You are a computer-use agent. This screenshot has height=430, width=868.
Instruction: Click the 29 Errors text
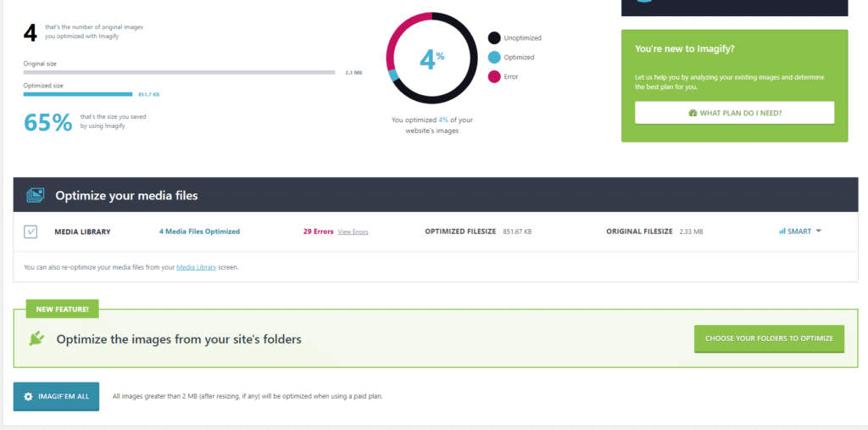(319, 232)
